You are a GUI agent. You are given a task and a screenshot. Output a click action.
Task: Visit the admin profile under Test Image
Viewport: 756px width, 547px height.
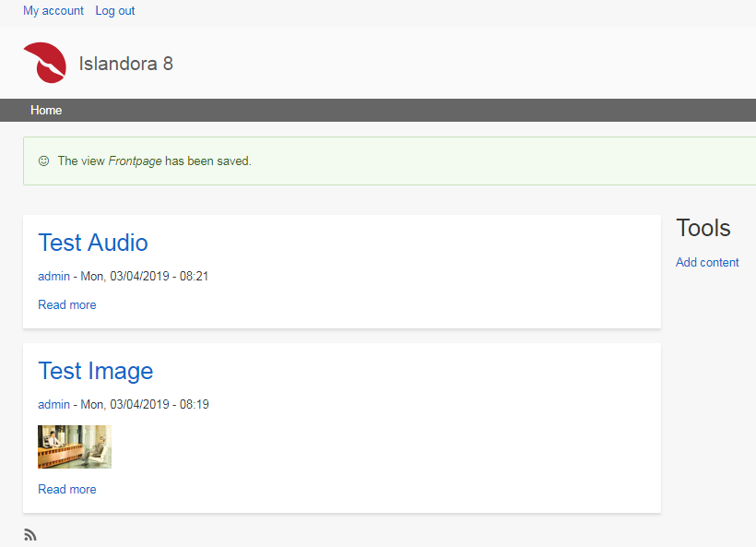pyautogui.click(x=53, y=403)
